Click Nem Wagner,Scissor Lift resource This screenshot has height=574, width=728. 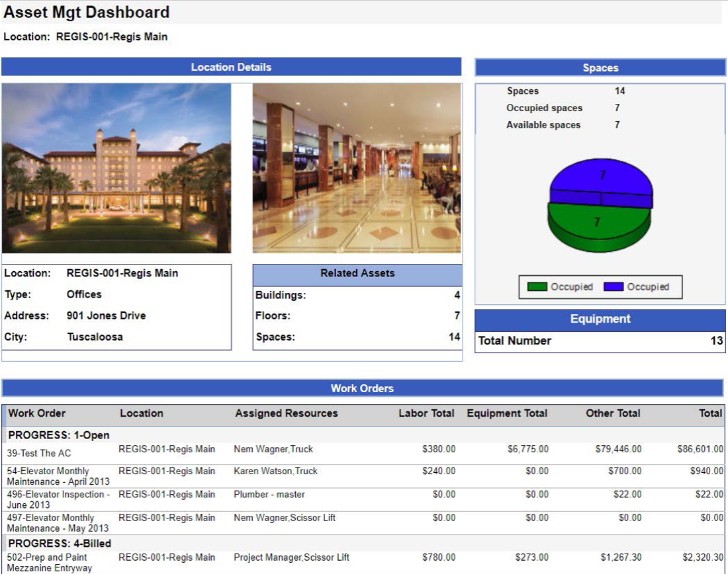[285, 518]
